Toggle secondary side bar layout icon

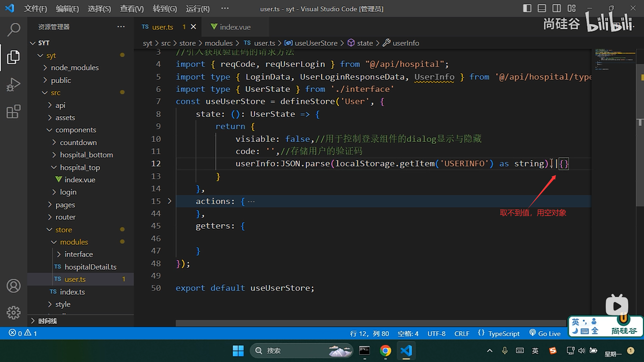(556, 8)
